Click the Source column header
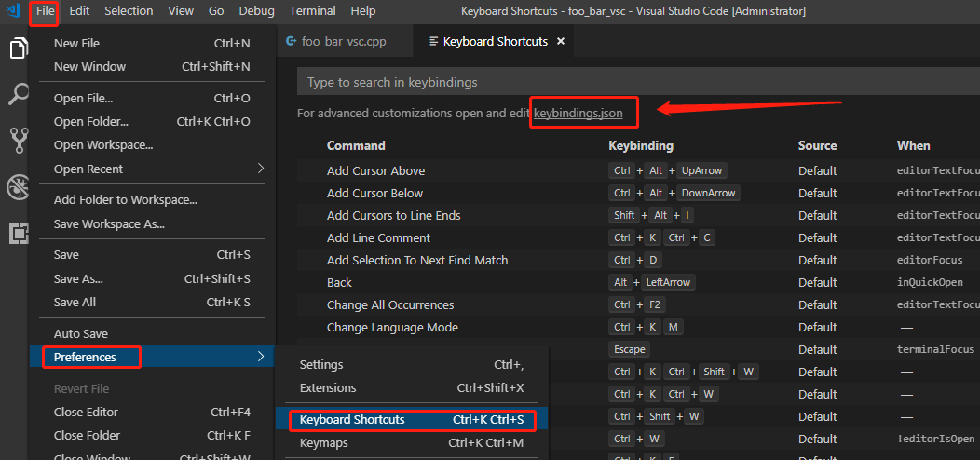 817,145
